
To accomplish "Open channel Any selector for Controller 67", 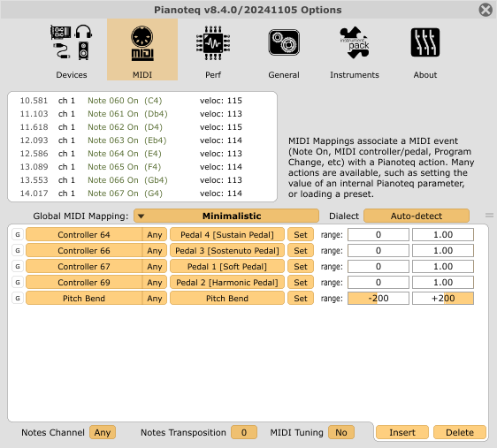I will pyautogui.click(x=155, y=266).
